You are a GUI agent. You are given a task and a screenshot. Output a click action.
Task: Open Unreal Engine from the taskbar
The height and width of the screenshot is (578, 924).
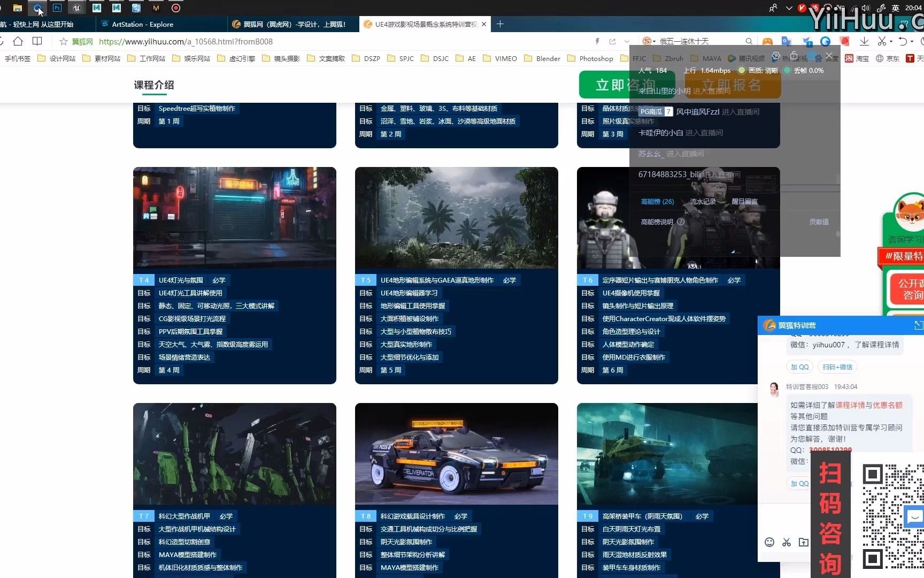click(x=77, y=8)
